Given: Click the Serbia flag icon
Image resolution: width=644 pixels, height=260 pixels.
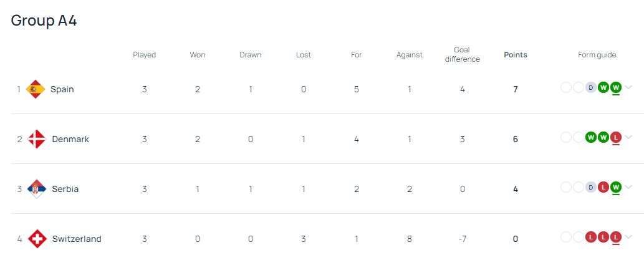Looking at the screenshot, I should coord(37,189).
